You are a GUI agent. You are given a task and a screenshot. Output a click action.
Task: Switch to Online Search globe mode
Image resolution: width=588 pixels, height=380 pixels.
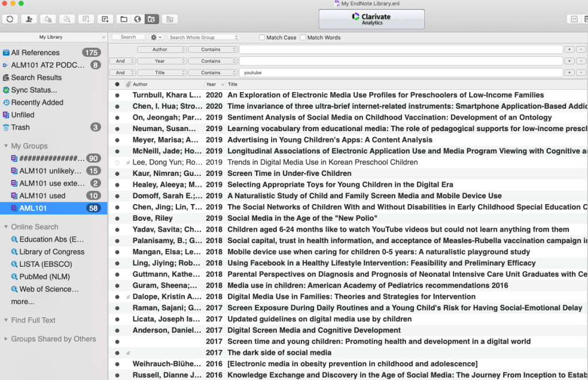coord(138,19)
